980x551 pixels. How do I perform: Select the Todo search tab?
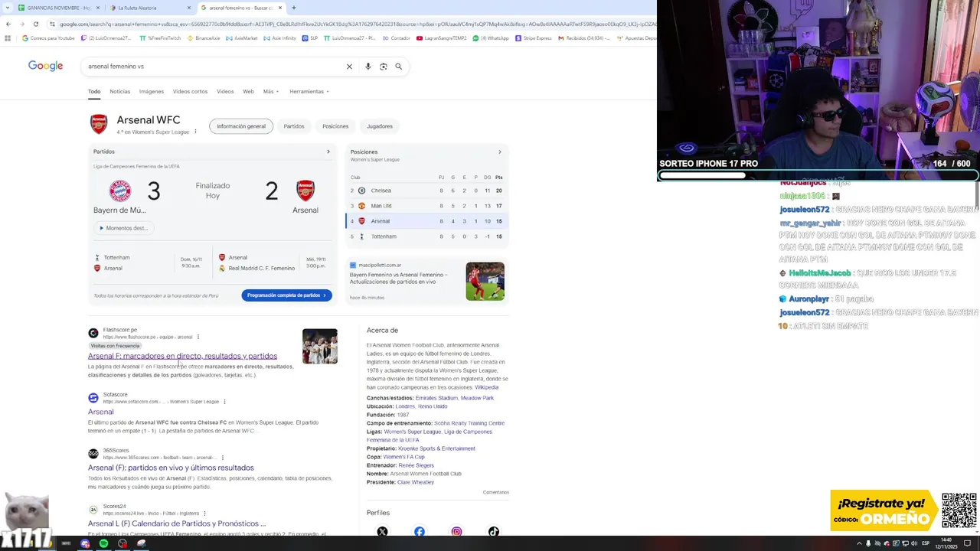pos(94,91)
